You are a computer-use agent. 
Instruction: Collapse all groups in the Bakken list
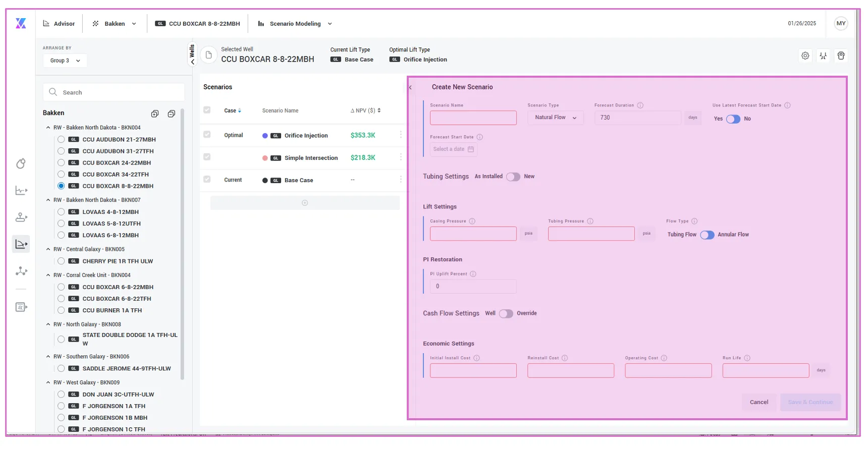[x=172, y=114]
